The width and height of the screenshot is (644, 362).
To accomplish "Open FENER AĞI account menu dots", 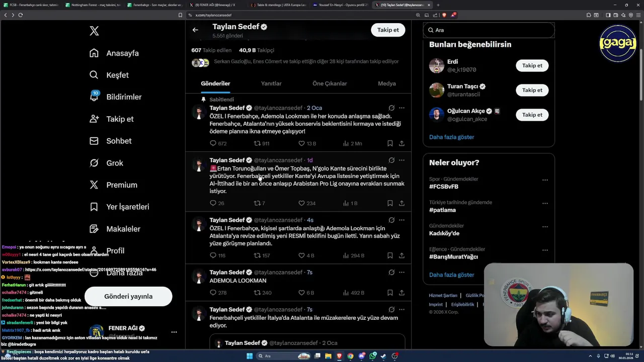I will [174, 332].
